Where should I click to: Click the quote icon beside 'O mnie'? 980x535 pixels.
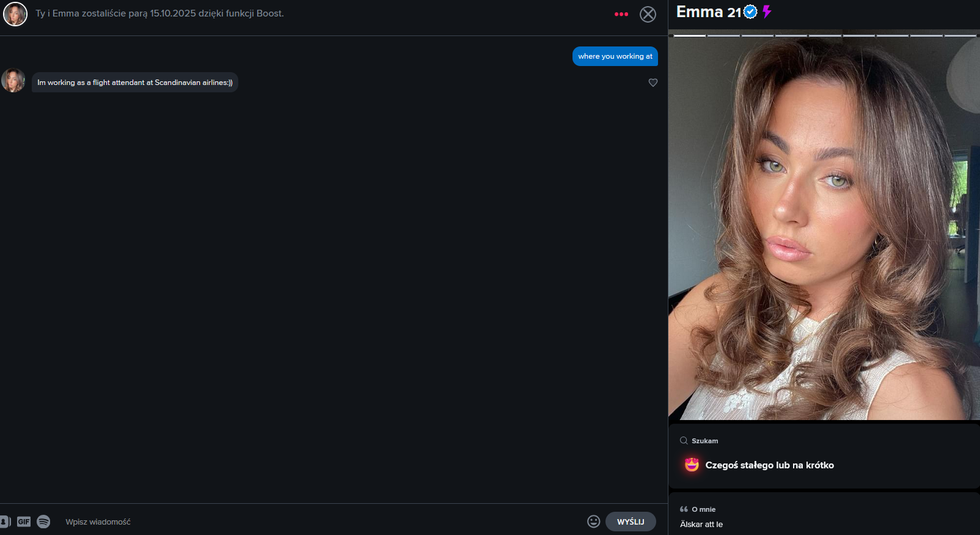(684, 509)
